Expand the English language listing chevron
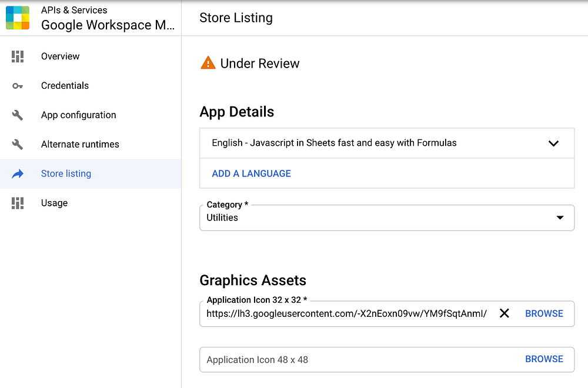 point(553,143)
